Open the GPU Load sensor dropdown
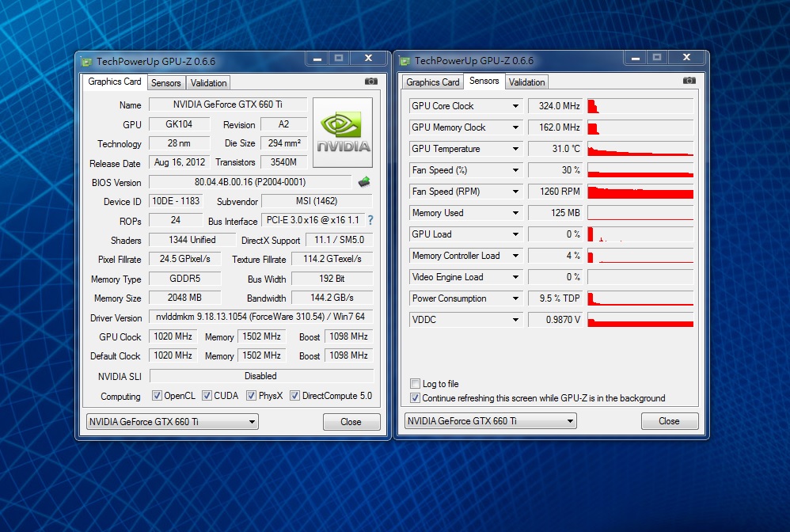This screenshot has width=790, height=532. (x=515, y=234)
